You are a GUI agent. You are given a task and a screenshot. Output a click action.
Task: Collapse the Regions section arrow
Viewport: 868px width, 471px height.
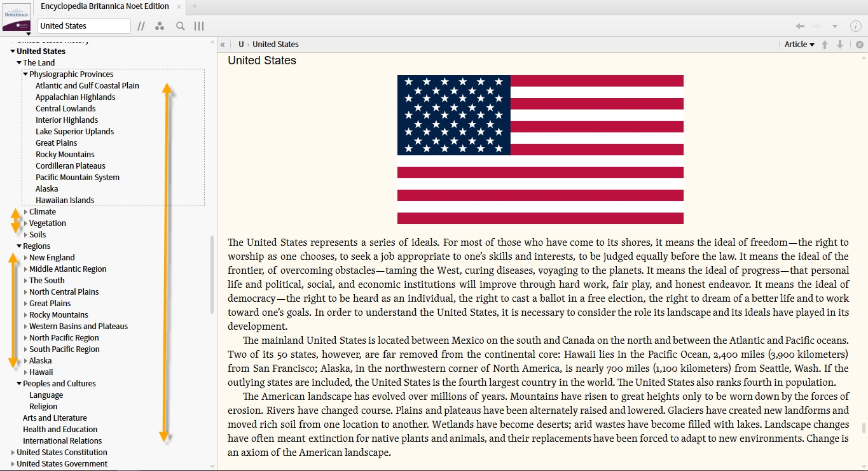pos(19,246)
